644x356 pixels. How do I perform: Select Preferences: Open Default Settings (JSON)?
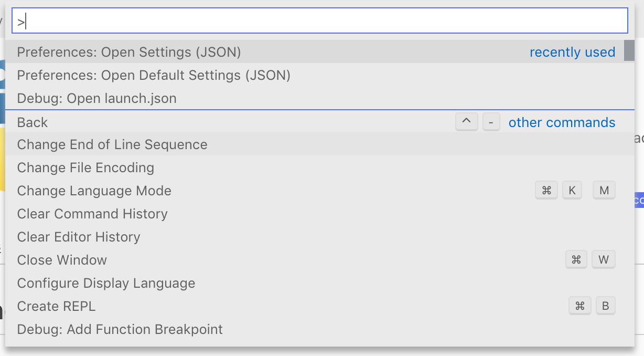point(154,76)
